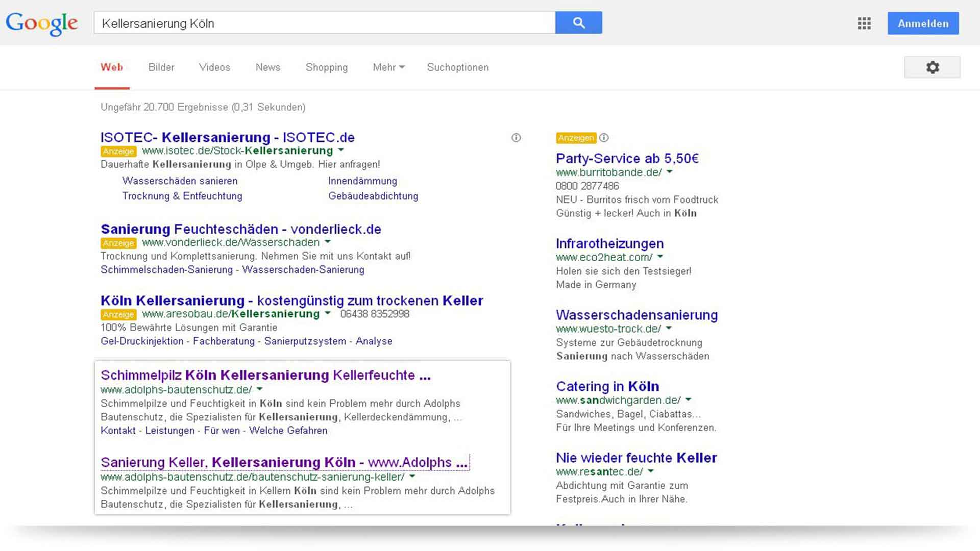Open Für wen sitelink
Image resolution: width=980 pixels, height=551 pixels.
pyautogui.click(x=222, y=431)
